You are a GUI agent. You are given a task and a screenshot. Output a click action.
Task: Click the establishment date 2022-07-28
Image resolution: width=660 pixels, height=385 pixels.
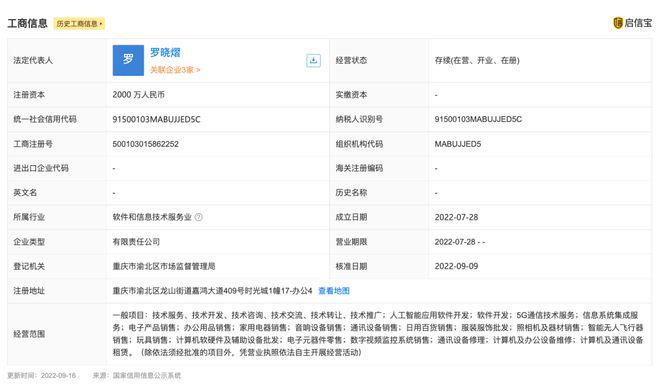click(456, 217)
